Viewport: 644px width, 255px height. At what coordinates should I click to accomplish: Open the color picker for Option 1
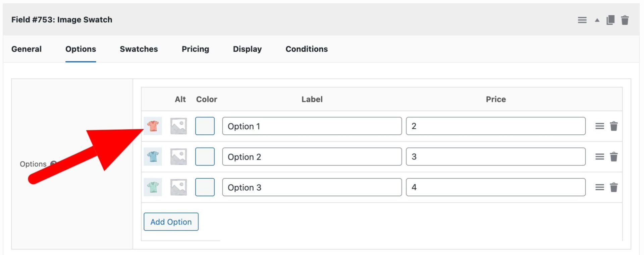point(205,126)
